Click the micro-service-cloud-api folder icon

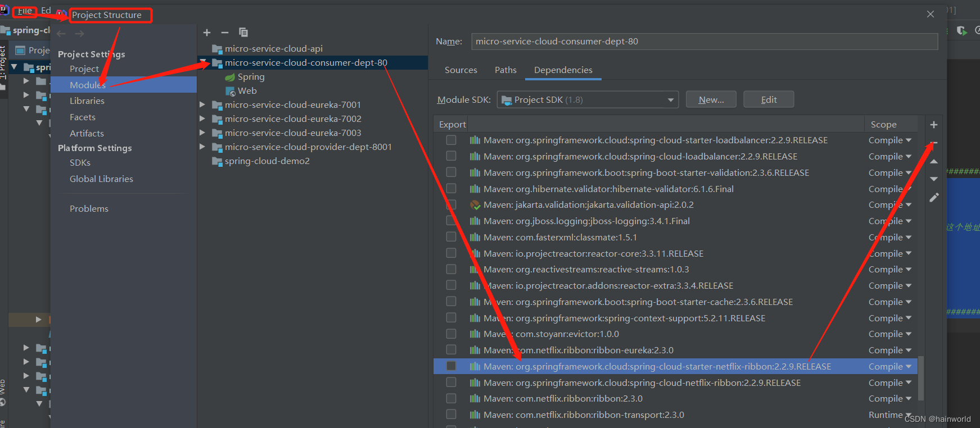point(217,49)
